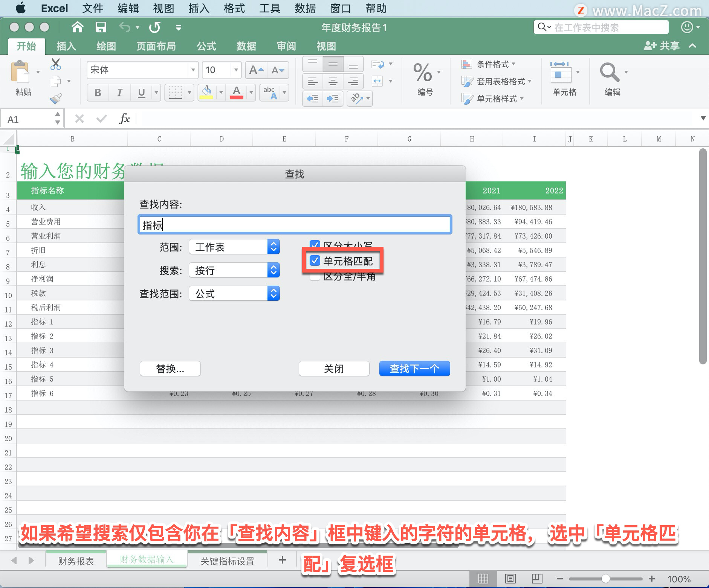Switch to the 关键指标设置 sheet tab

pyautogui.click(x=228, y=561)
